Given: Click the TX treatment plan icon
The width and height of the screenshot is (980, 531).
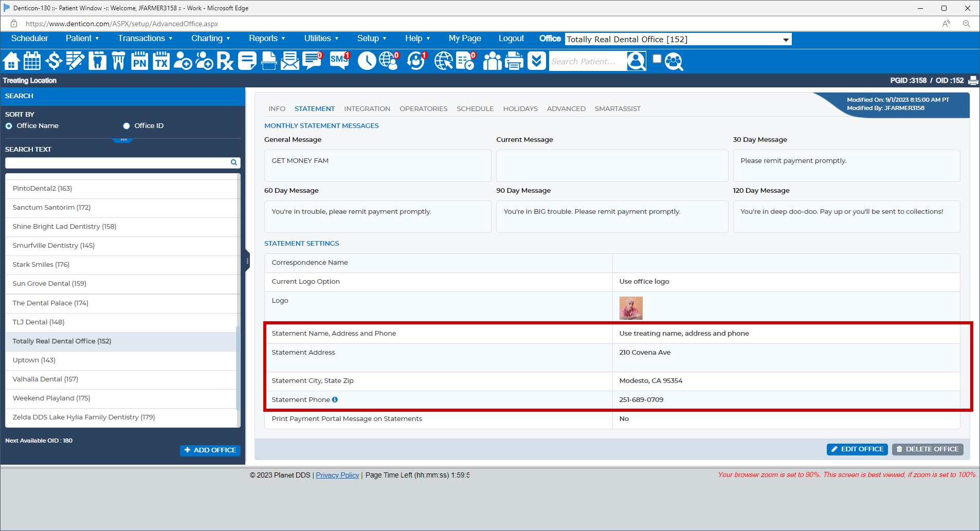Looking at the screenshot, I should tap(161, 61).
